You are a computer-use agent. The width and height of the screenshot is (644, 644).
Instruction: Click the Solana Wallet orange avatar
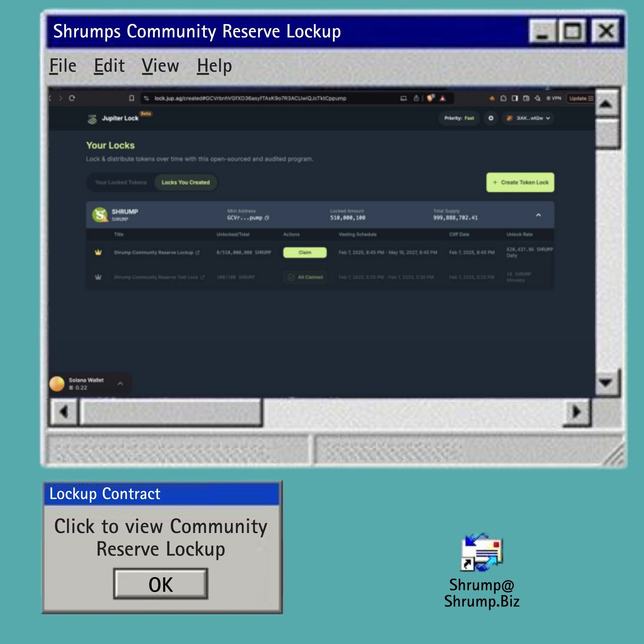[57, 384]
